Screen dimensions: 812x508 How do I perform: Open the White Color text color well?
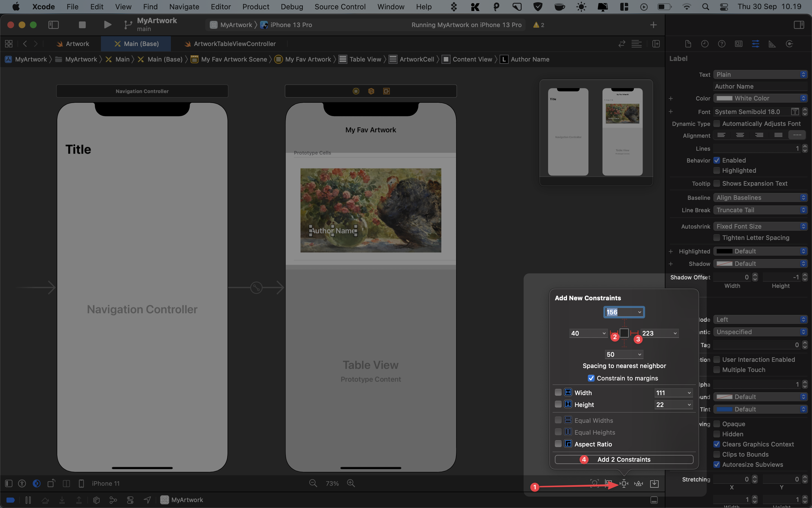725,98
